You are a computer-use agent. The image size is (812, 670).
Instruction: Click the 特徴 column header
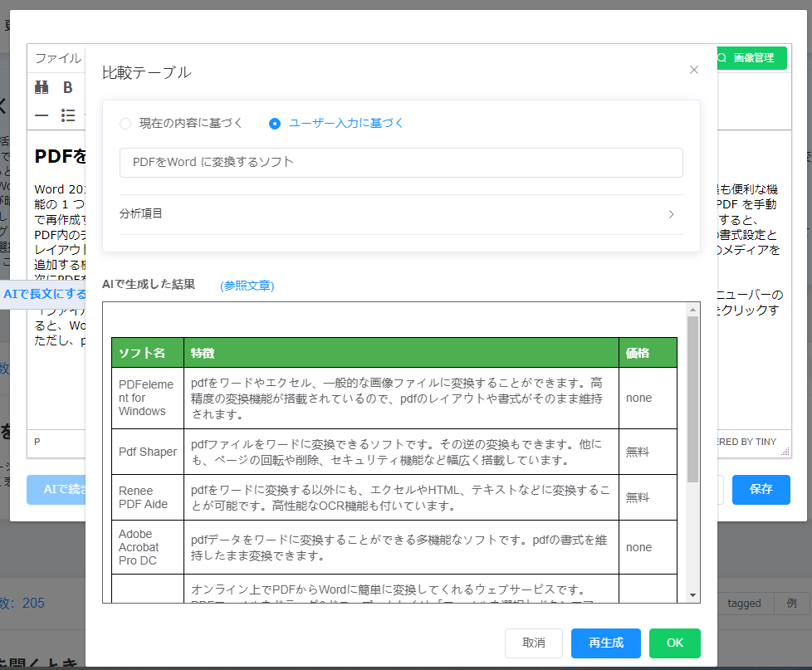pyautogui.click(x=401, y=353)
